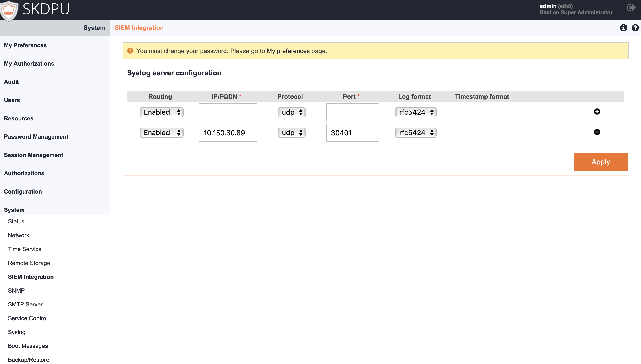Open SNMP in System submenu
The width and height of the screenshot is (641, 364).
tap(16, 290)
